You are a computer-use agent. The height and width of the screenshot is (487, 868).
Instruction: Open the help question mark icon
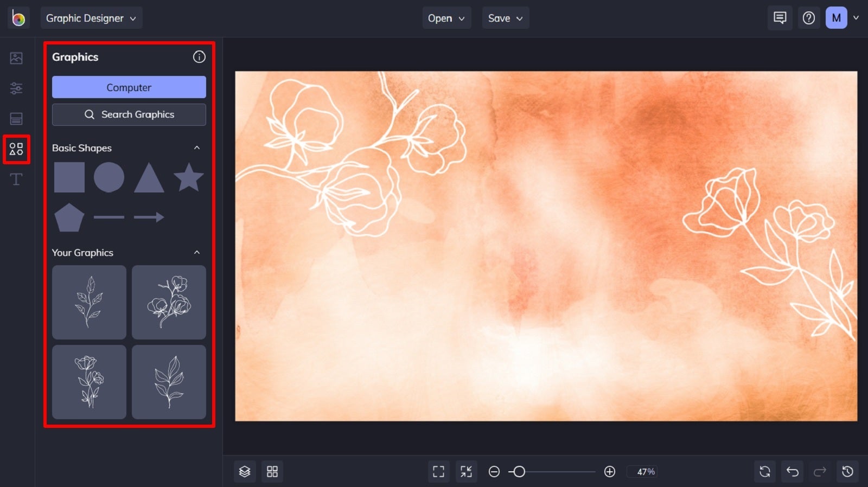point(808,18)
